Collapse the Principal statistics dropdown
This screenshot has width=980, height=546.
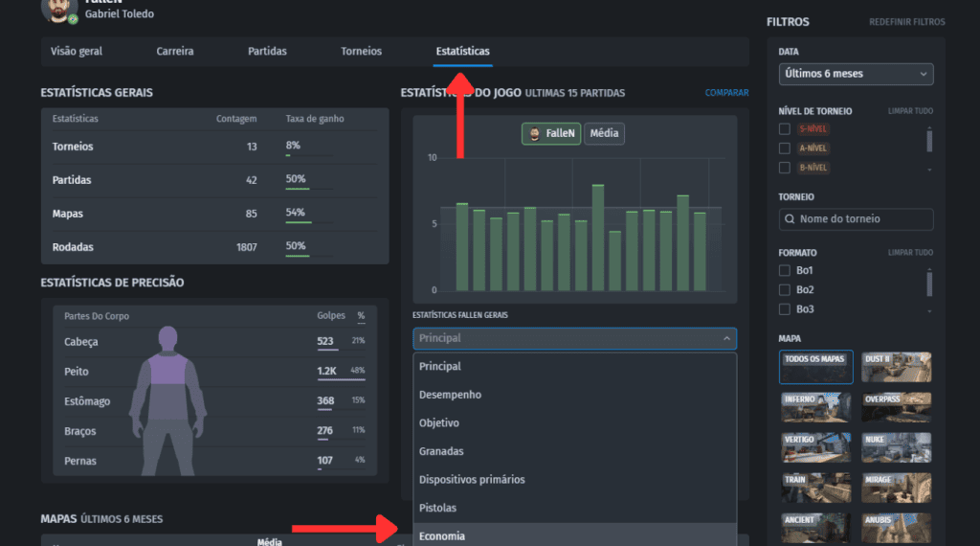click(x=574, y=338)
